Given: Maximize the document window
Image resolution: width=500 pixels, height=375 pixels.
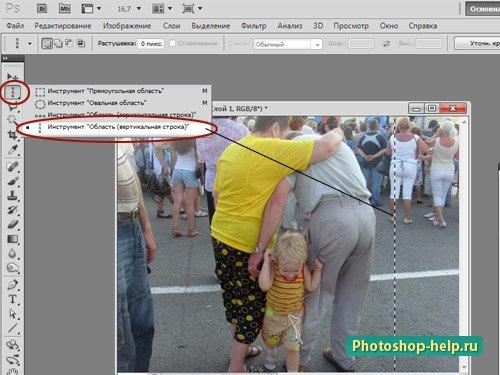Looking at the screenshot, I should coord(432,108).
